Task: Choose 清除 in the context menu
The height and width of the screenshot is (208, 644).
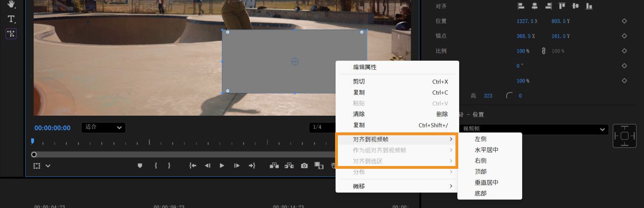Action: [398, 114]
